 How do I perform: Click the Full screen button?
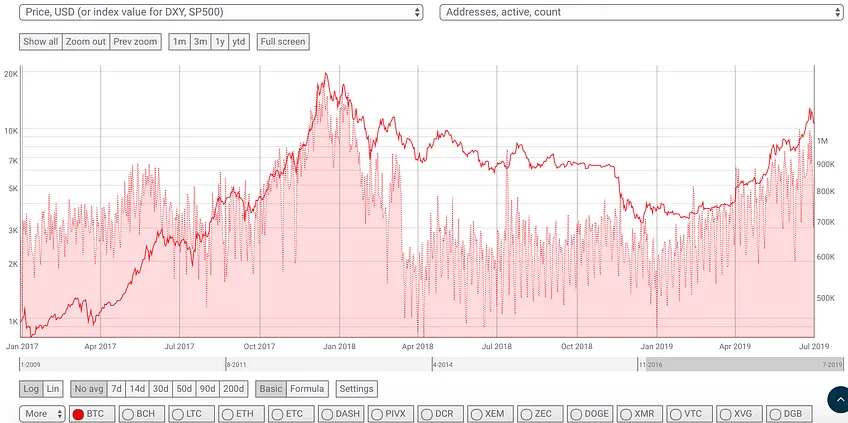[283, 42]
